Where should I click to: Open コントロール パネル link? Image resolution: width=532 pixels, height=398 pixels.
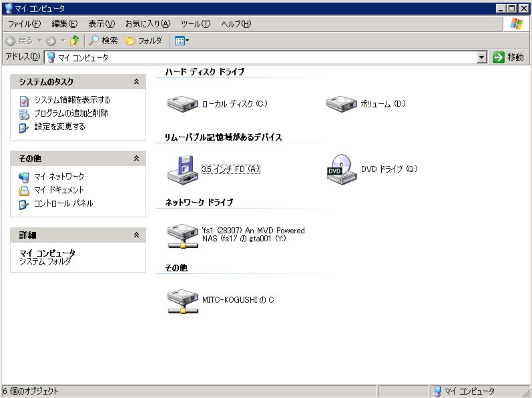click(63, 203)
